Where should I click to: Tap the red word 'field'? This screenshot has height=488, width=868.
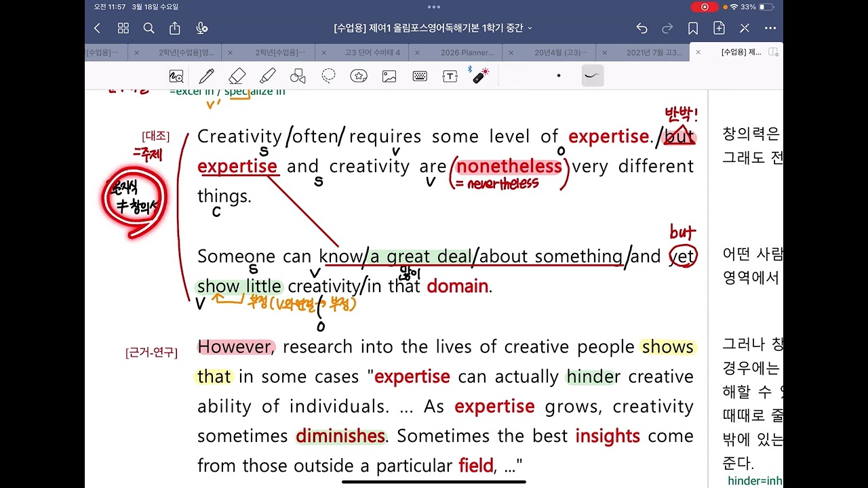475,466
